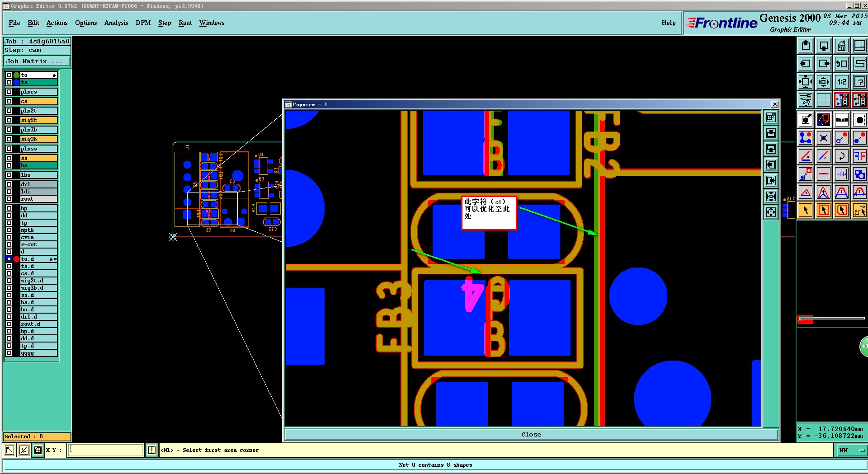Click the rotate curved-arrow tool icon
Image resolution: width=868 pixels, height=474 pixels.
tap(841, 156)
